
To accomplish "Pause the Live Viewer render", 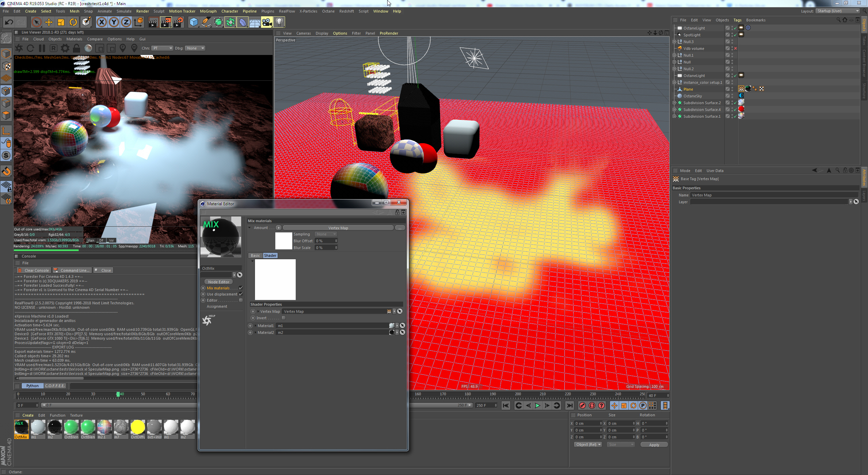I will click(x=42, y=48).
